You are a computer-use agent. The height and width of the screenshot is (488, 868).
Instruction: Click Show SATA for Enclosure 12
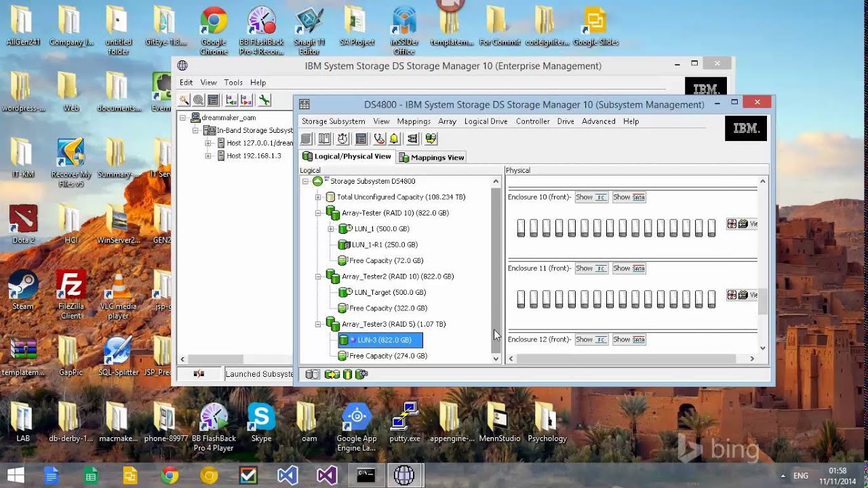coord(629,340)
